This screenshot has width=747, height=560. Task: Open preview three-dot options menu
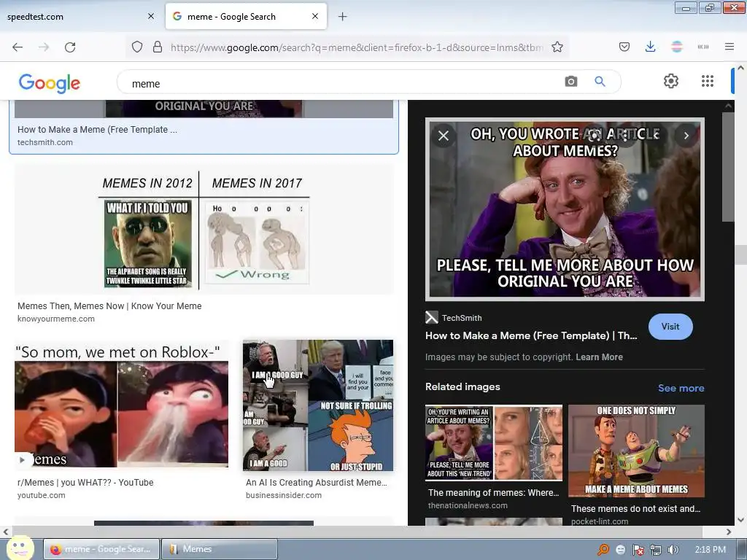pyautogui.click(x=625, y=136)
